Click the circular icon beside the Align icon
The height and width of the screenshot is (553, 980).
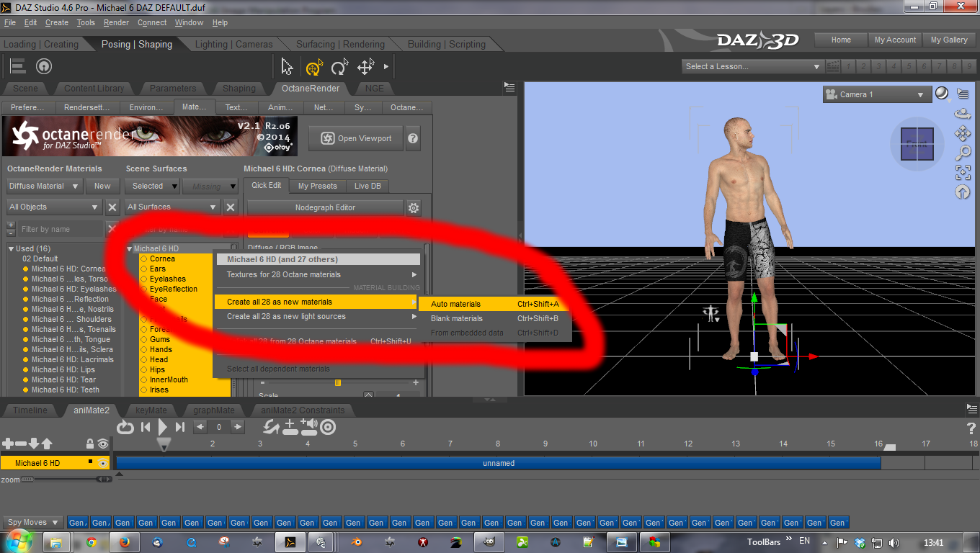coord(44,67)
